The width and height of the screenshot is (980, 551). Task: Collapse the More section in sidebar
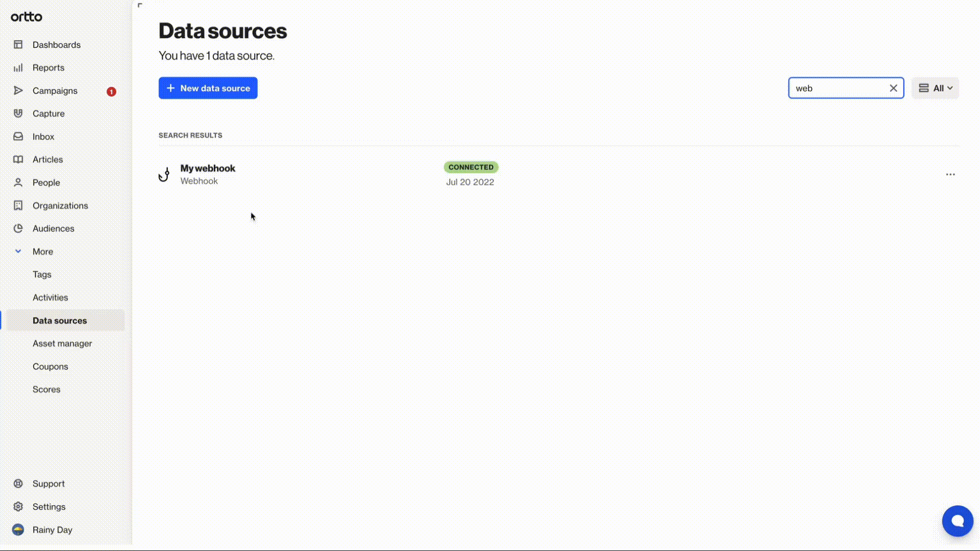[x=18, y=251]
